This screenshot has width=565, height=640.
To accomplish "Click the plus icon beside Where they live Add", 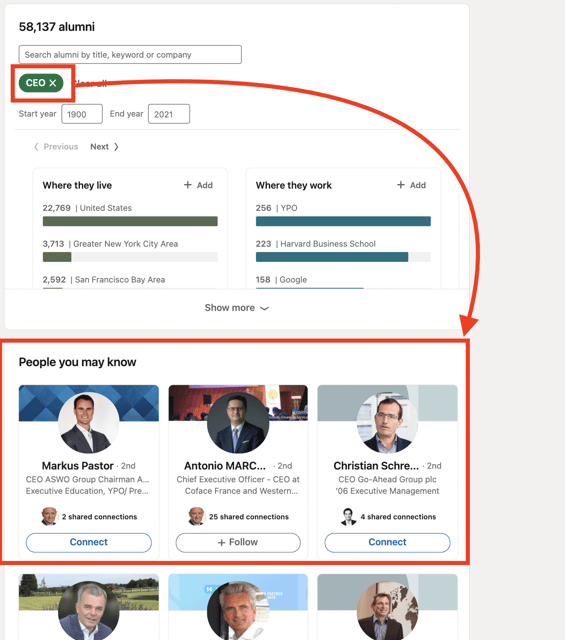I will [187, 185].
